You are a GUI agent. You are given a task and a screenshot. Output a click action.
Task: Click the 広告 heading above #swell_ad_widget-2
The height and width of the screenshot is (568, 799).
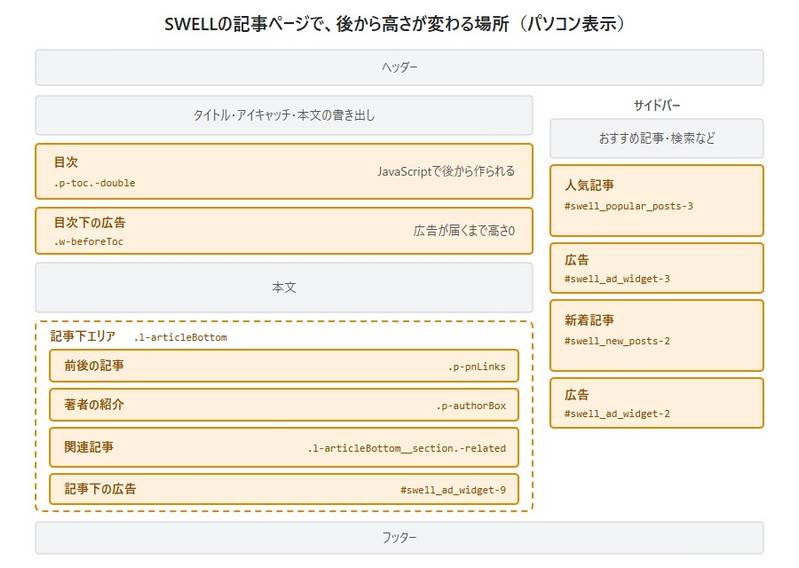[577, 395]
